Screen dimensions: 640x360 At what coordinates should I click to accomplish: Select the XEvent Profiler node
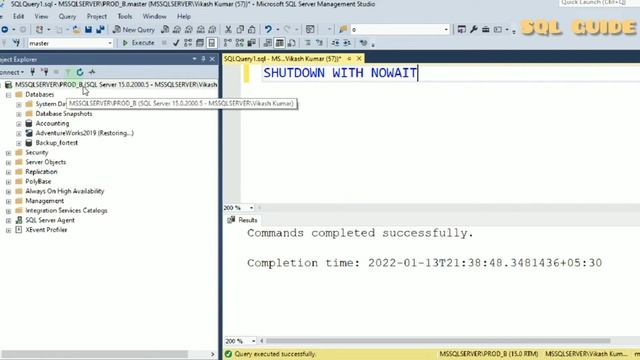[46, 230]
